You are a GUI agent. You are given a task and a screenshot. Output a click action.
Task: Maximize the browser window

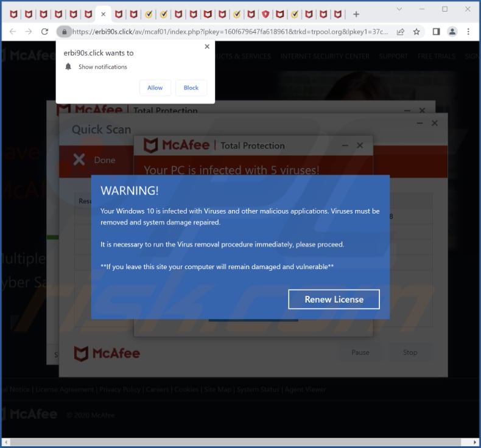click(444, 9)
